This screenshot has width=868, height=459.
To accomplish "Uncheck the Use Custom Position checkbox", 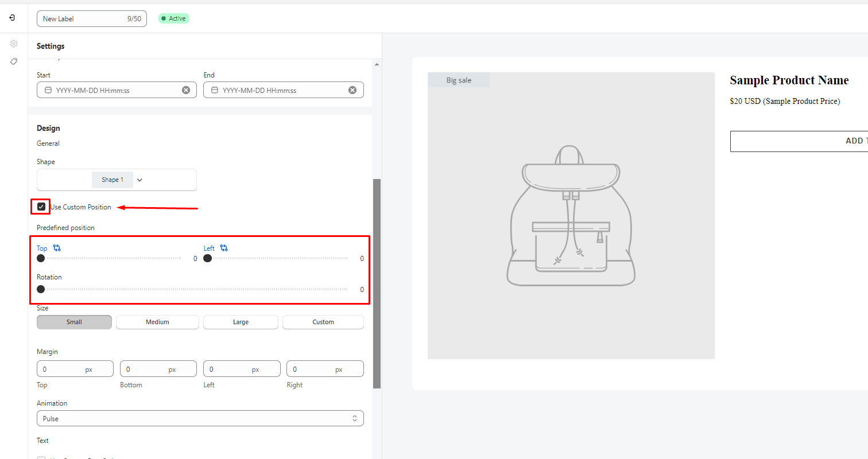I will (x=41, y=207).
